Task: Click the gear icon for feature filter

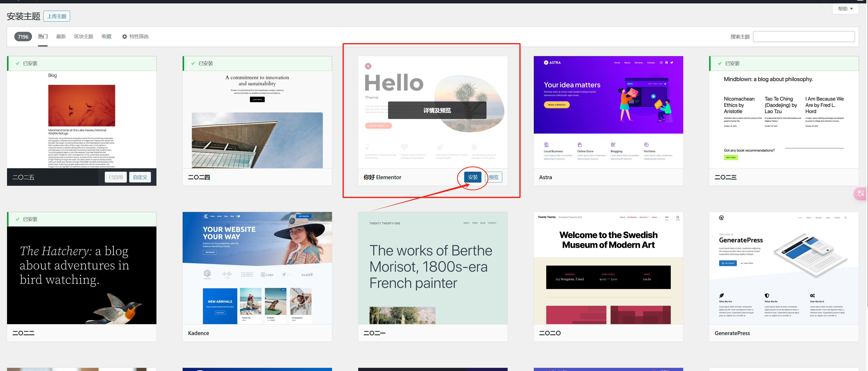Action: 124,37
